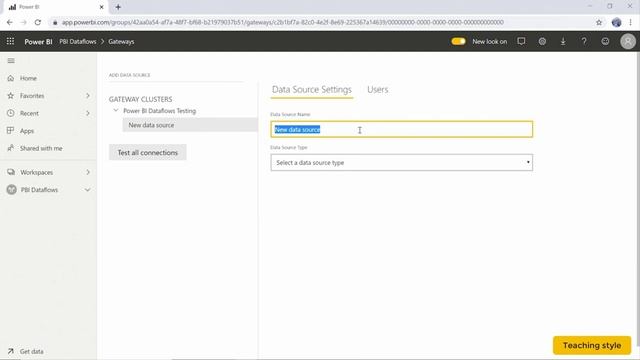Expand the Recent flyout chevron
The image size is (640, 360).
pos(88,113)
